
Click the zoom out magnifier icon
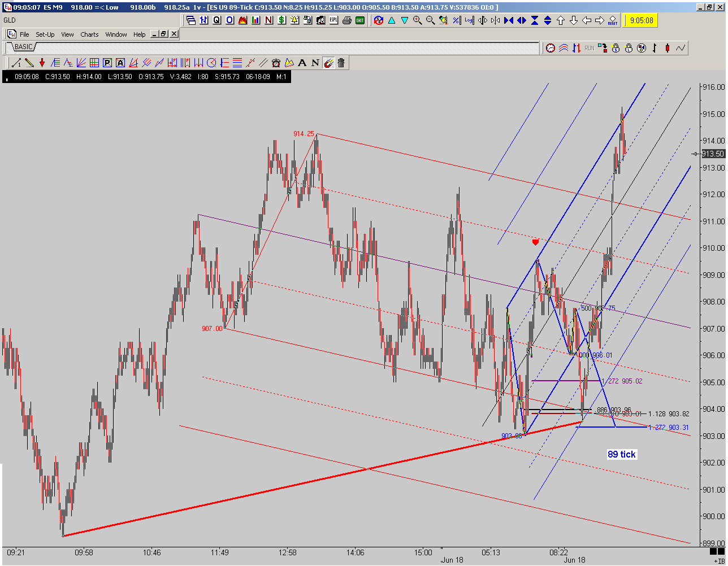coord(430,20)
